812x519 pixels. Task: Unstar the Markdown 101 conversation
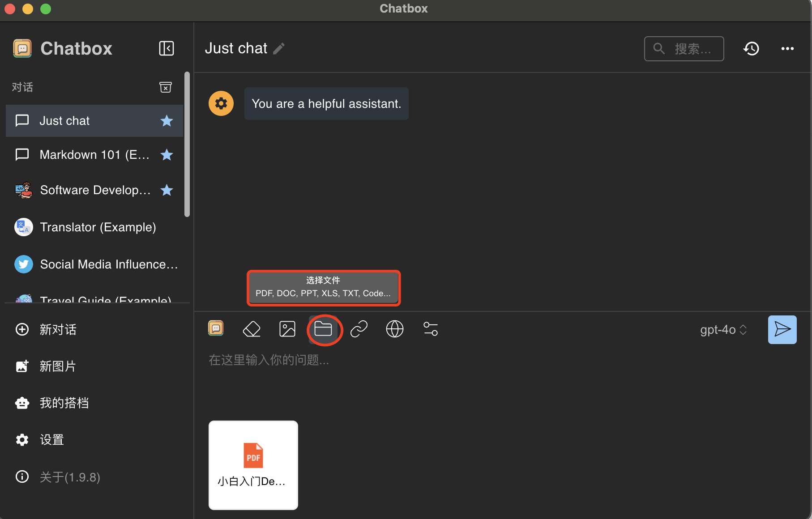pos(167,155)
